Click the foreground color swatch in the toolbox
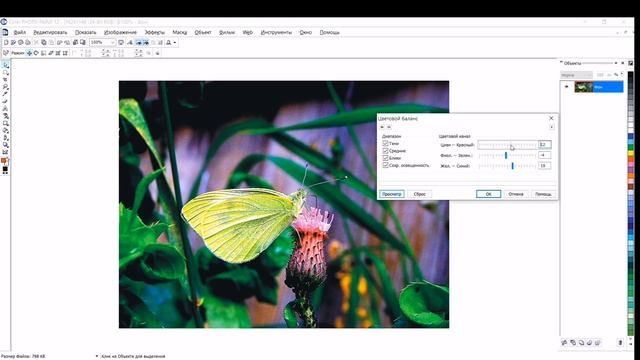The width and height of the screenshot is (640, 360). pos(4,160)
